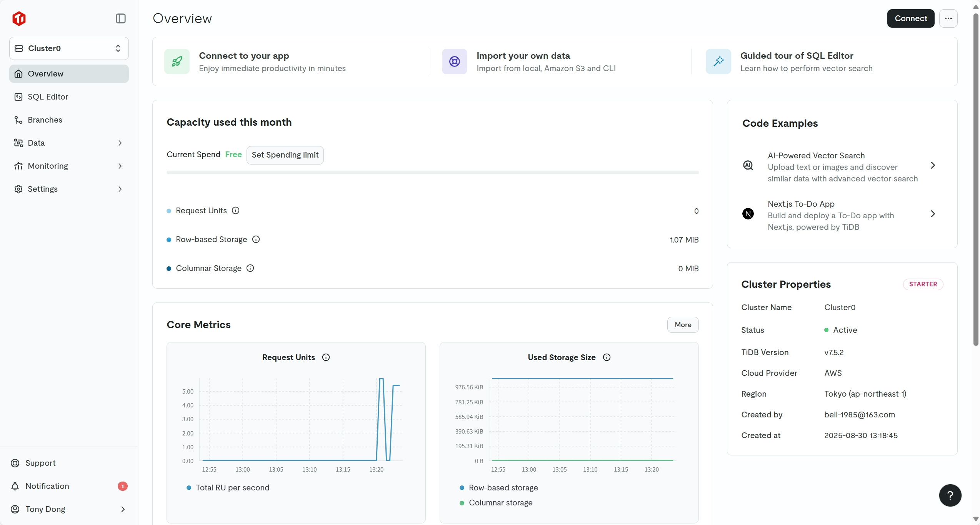Go to Branches in sidebar
The height and width of the screenshot is (525, 980).
tap(69, 120)
